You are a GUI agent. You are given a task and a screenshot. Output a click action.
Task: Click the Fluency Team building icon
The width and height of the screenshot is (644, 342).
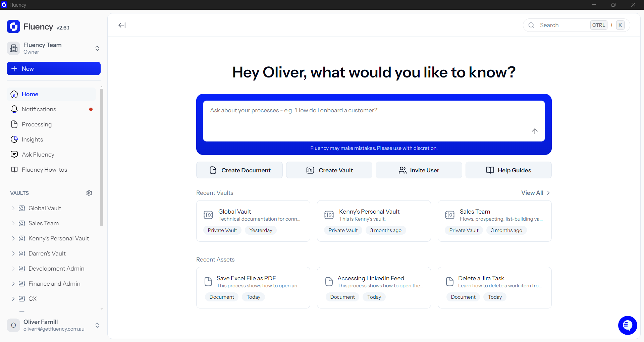tap(13, 48)
